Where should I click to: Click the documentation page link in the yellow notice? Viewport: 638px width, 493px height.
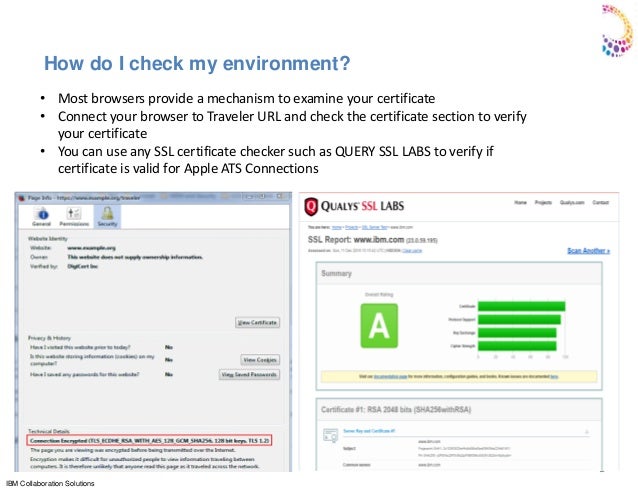click(390, 377)
